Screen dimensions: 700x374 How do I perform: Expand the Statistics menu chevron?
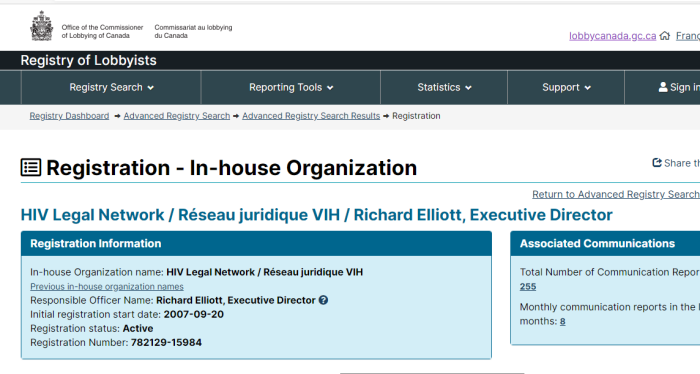(468, 88)
